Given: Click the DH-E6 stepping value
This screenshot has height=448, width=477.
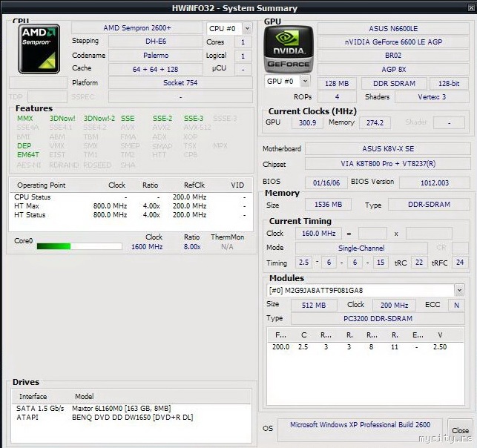Looking at the screenshot, I should (156, 42).
